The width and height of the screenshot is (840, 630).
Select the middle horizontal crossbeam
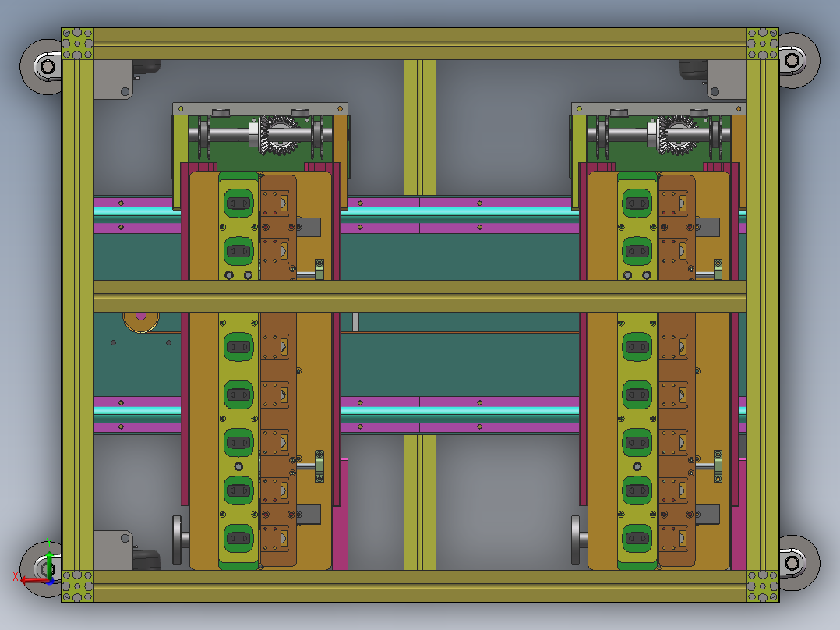point(420,296)
